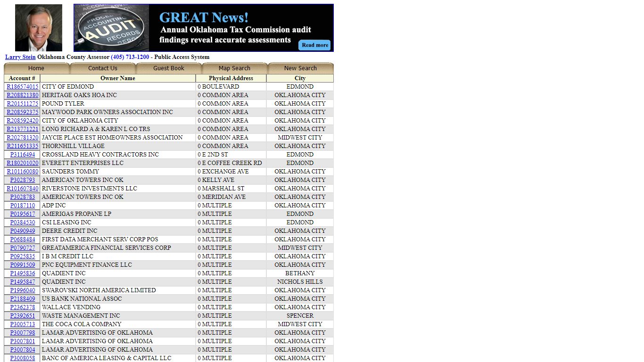
Task: Open the New Search tab
Action: pyautogui.click(x=300, y=68)
